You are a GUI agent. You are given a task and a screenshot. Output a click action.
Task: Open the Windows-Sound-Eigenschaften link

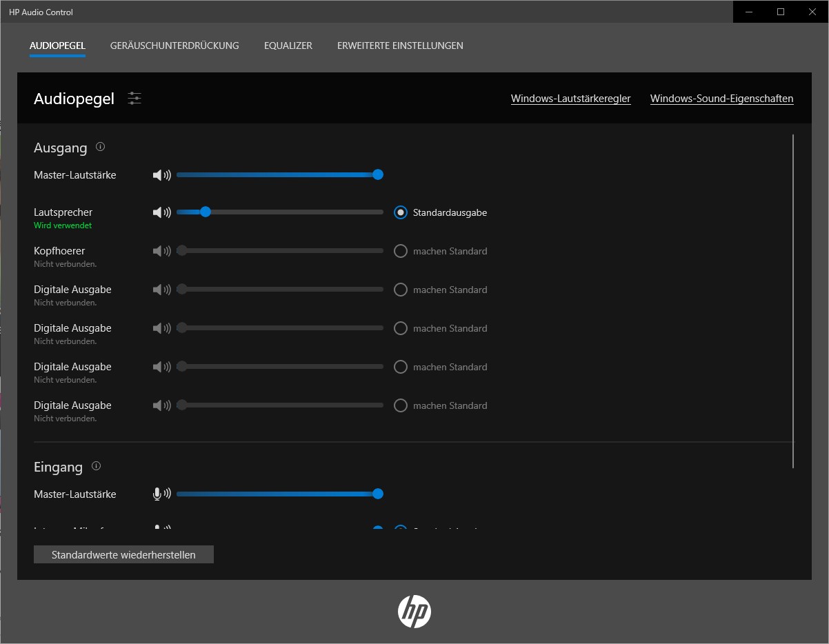click(x=722, y=99)
